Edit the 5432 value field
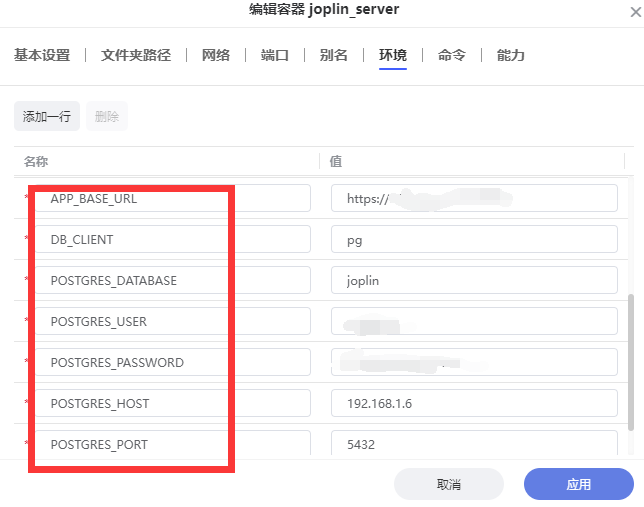Image resolution: width=644 pixels, height=507 pixels. (474, 443)
